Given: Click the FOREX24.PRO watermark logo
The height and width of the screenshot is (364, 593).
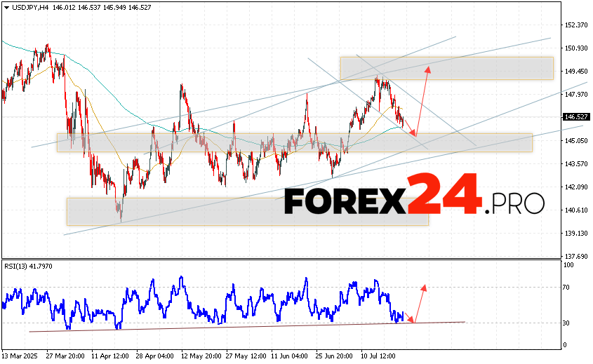Looking at the screenshot, I should click(x=414, y=201).
